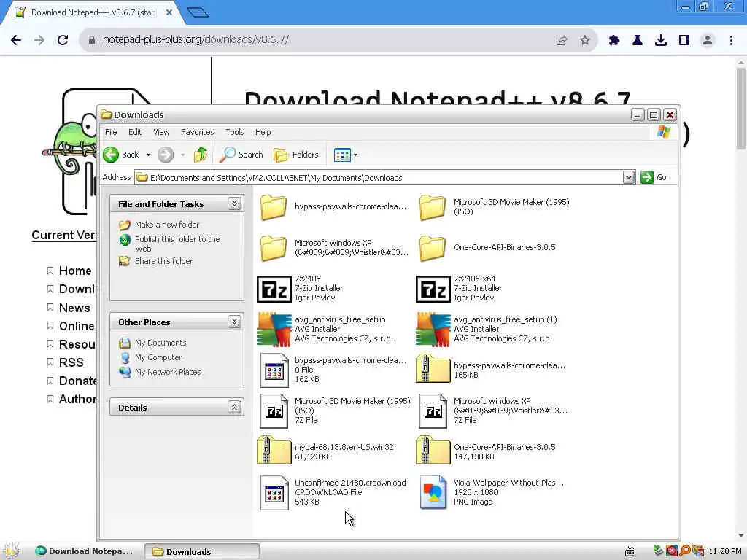The image size is (747, 560).
Task: Open Chrome three-dot menu
Action: pos(731,41)
